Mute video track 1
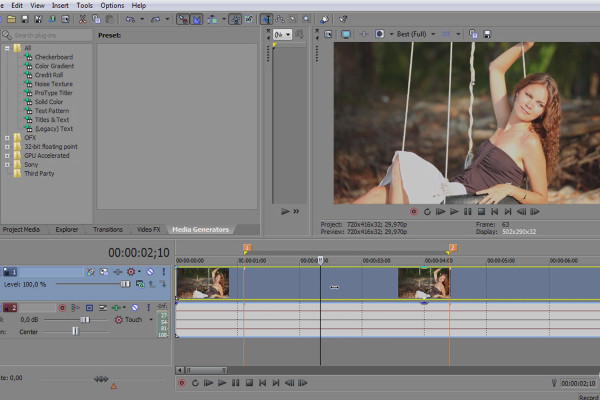The height and width of the screenshot is (400, 600). coord(150,272)
